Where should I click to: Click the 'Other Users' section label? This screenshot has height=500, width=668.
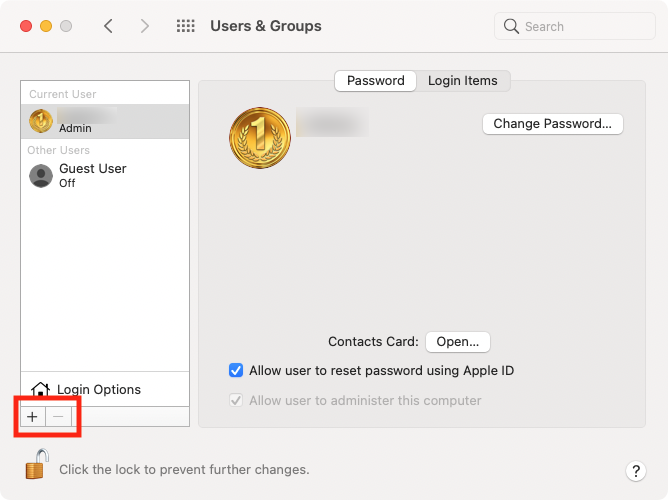pyautogui.click(x=58, y=150)
